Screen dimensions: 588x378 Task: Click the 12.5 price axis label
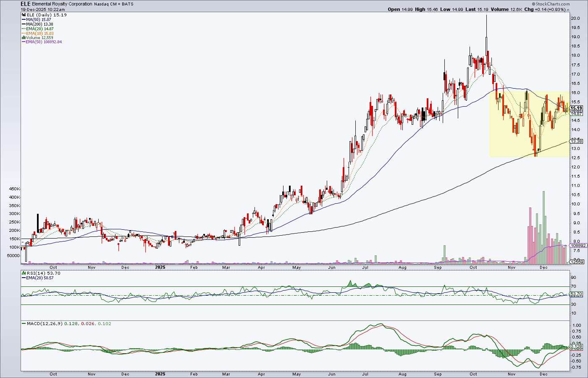pyautogui.click(x=575, y=158)
